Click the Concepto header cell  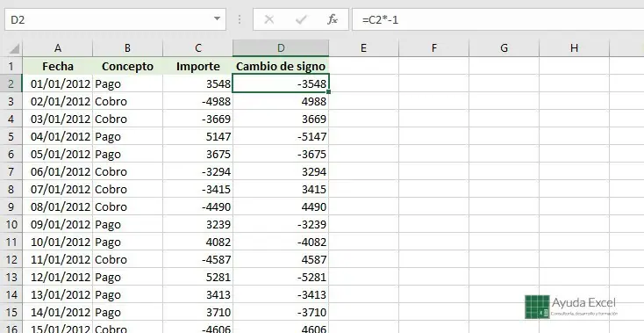(128, 66)
